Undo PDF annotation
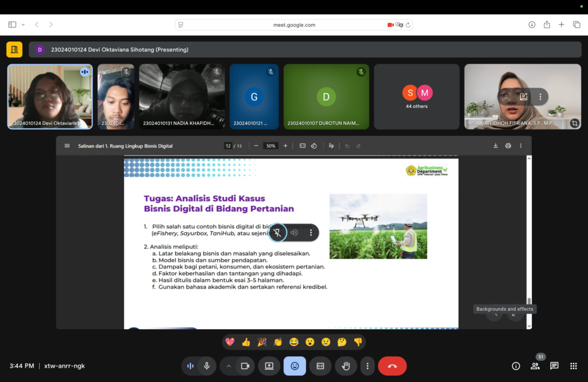 click(347, 146)
